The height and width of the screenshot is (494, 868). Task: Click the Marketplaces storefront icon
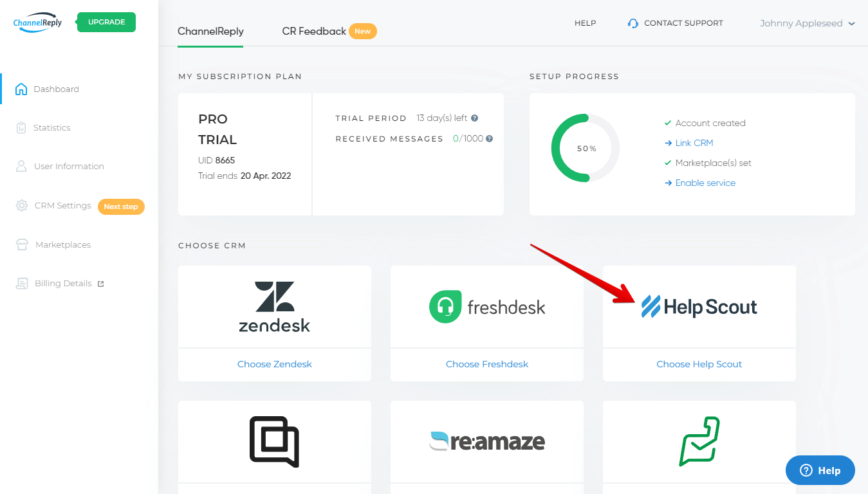[23, 244]
